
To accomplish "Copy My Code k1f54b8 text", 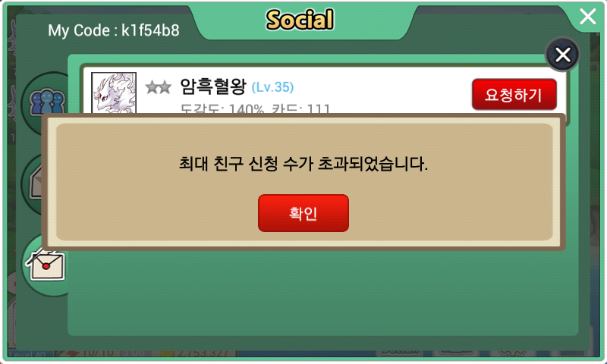I will pyautogui.click(x=113, y=30).
